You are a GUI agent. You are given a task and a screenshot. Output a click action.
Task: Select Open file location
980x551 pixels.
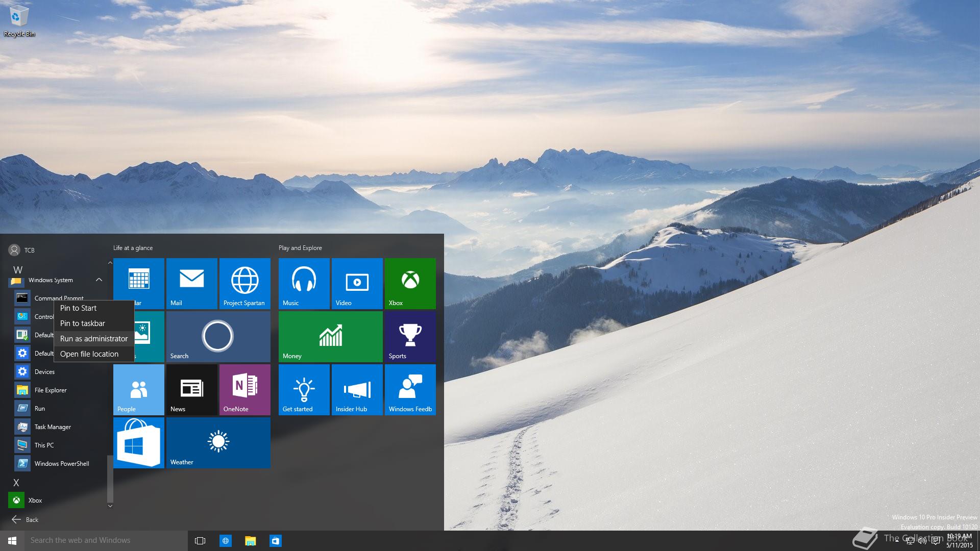[89, 354]
